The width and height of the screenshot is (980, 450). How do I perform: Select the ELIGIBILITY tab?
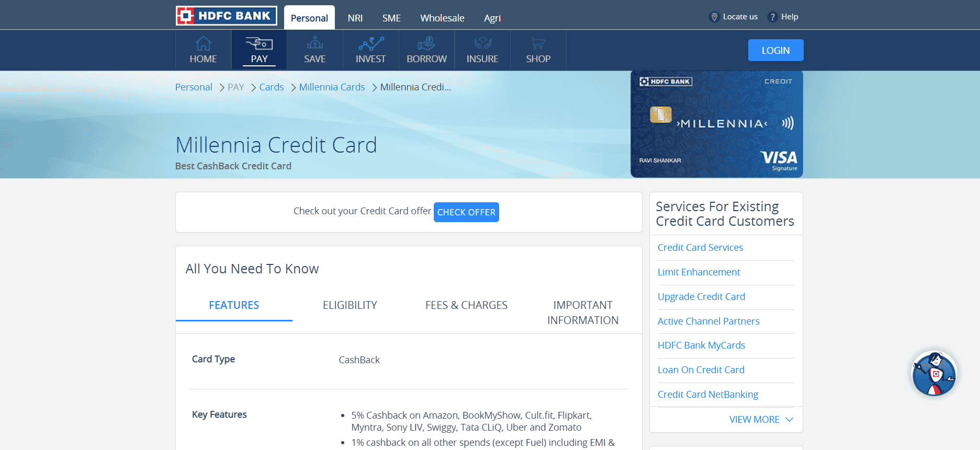click(x=350, y=305)
